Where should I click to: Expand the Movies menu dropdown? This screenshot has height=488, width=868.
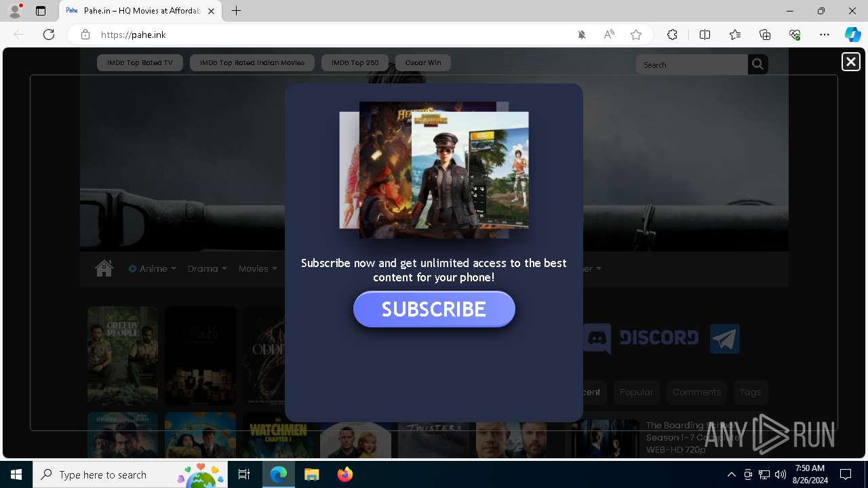point(258,268)
